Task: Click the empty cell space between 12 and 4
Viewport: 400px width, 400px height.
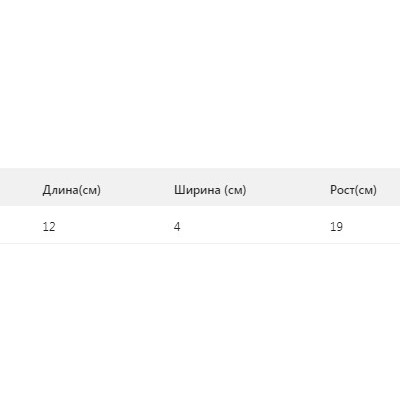Action: click(114, 227)
